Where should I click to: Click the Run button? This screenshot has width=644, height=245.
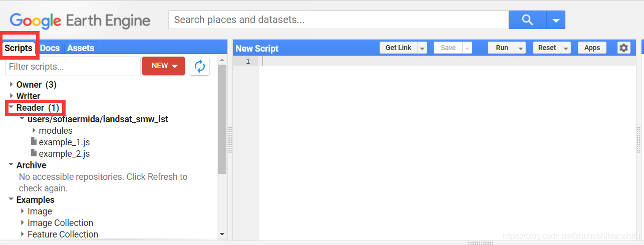tap(502, 48)
